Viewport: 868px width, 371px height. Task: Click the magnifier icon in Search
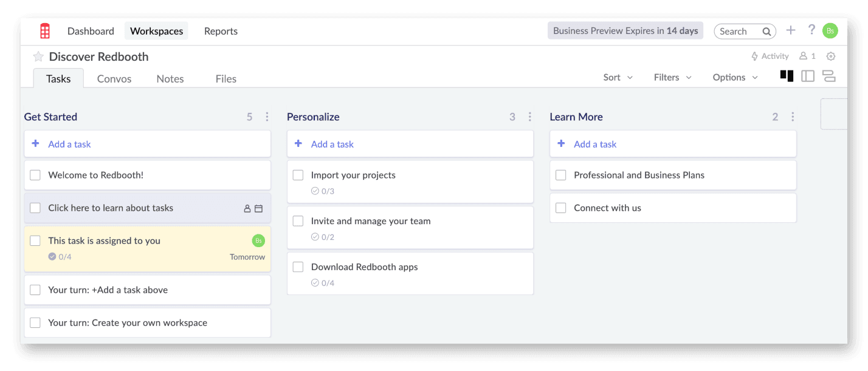click(x=766, y=32)
